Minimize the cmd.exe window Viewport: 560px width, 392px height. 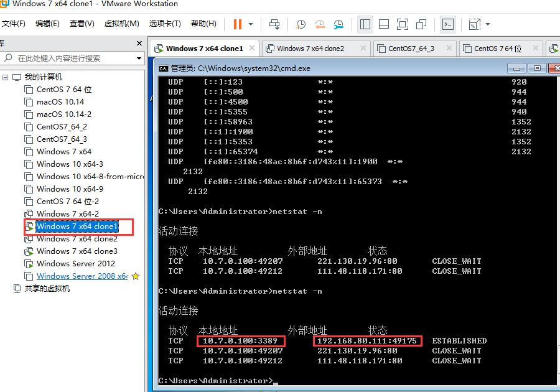coord(516,68)
